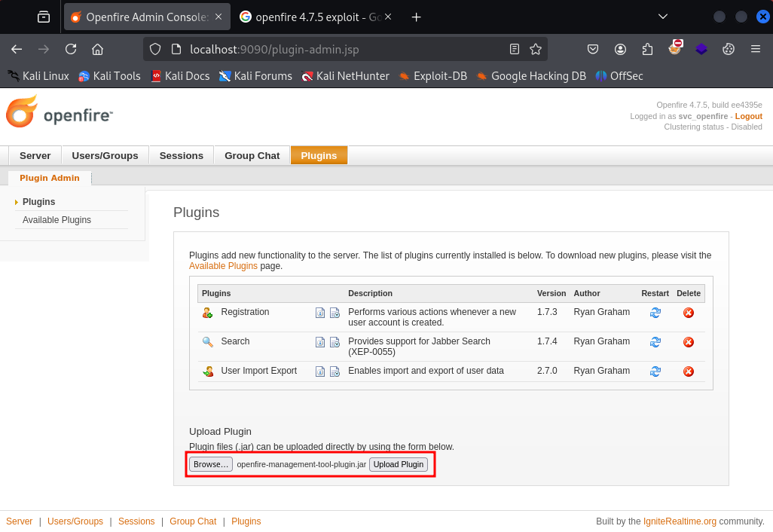Select the Registration plugin icon

tap(207, 313)
